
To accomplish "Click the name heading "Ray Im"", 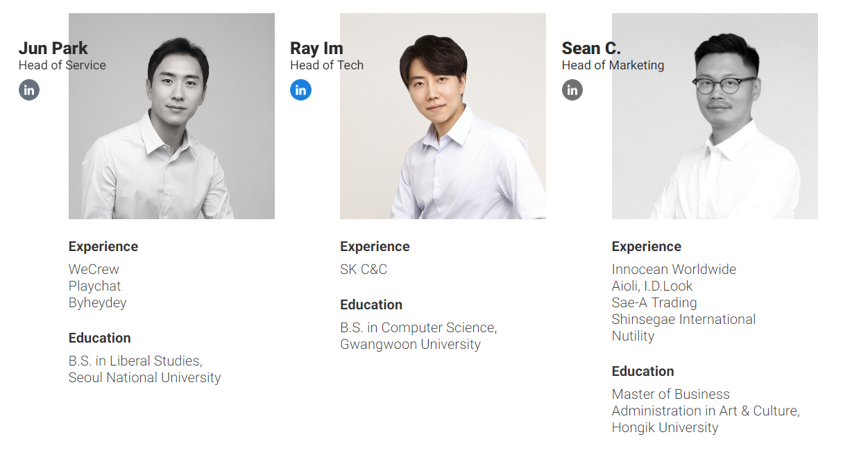I will [316, 48].
